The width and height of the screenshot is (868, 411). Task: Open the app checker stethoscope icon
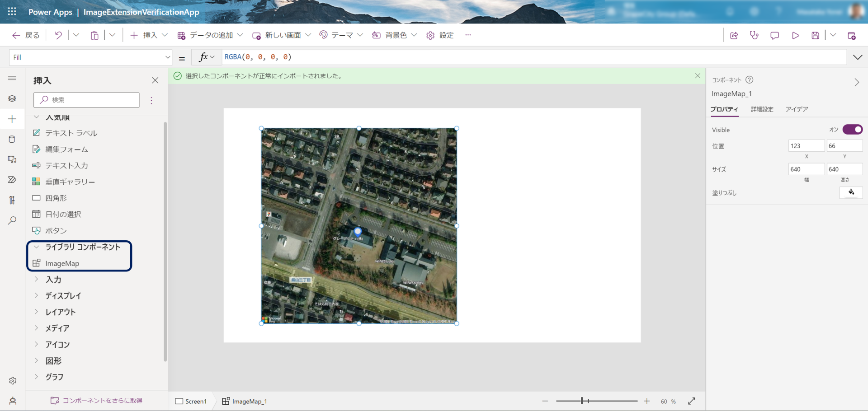(x=755, y=35)
